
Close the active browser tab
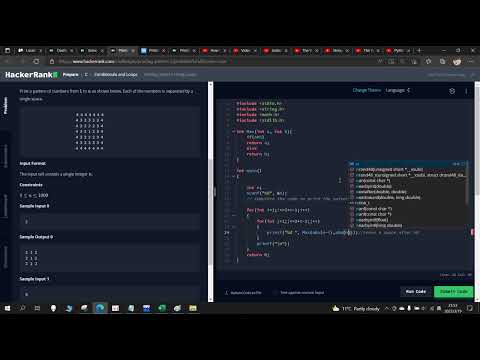click(133, 51)
